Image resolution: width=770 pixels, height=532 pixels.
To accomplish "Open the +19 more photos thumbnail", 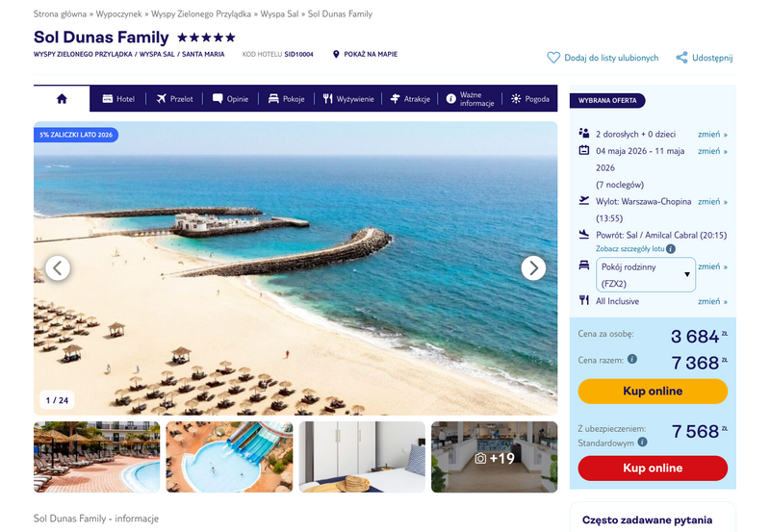I will pos(495,457).
